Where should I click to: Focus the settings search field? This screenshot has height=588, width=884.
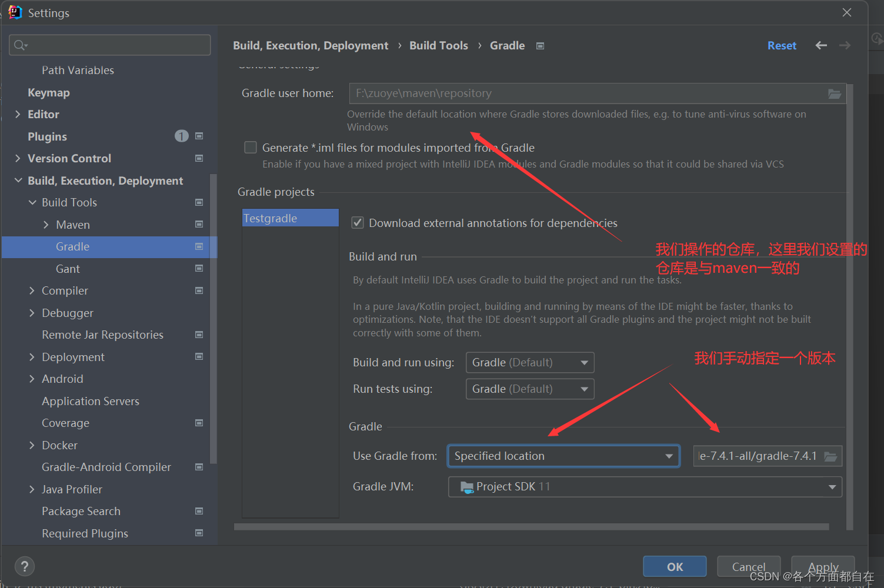tap(110, 45)
